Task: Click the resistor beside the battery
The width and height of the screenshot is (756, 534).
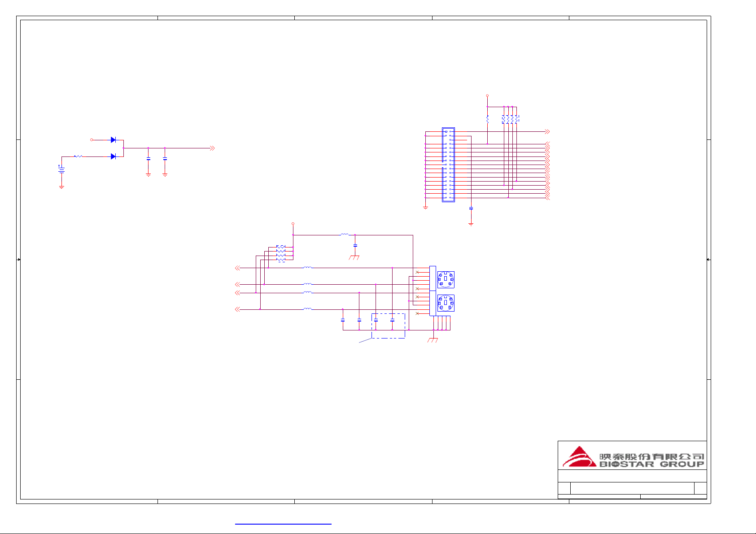Action: (x=78, y=156)
